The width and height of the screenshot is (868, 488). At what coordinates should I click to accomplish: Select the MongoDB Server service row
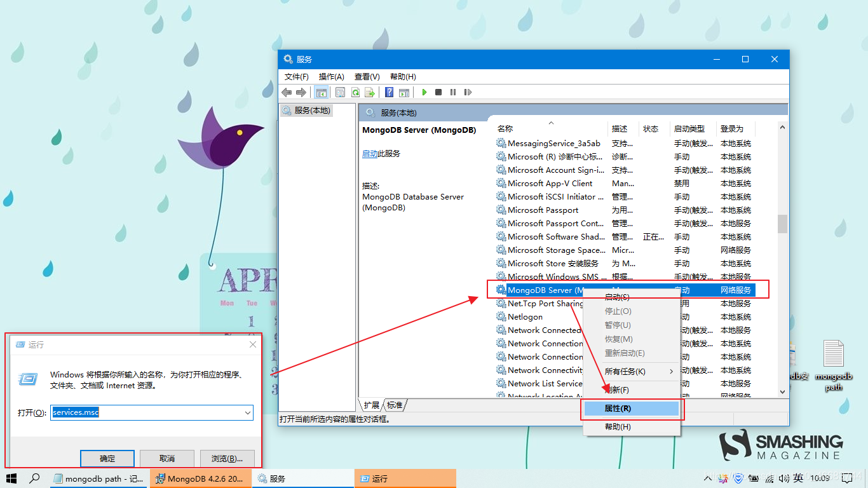tap(624, 290)
